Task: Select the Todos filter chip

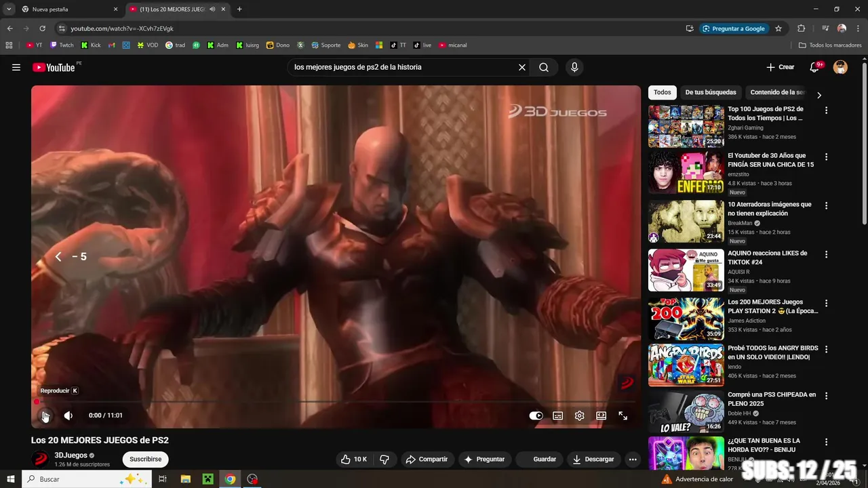Action: click(663, 92)
